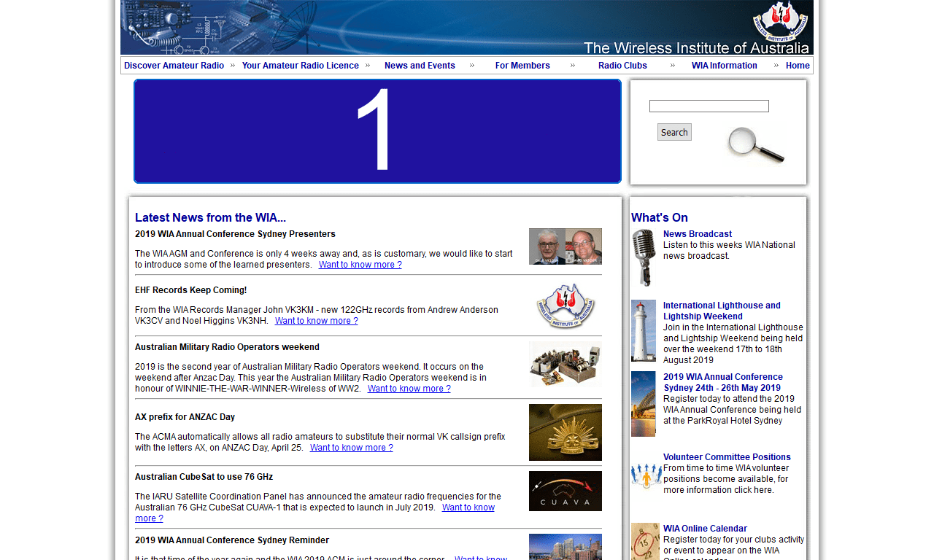Open Your Amateur Radio Licence menu

tap(301, 66)
